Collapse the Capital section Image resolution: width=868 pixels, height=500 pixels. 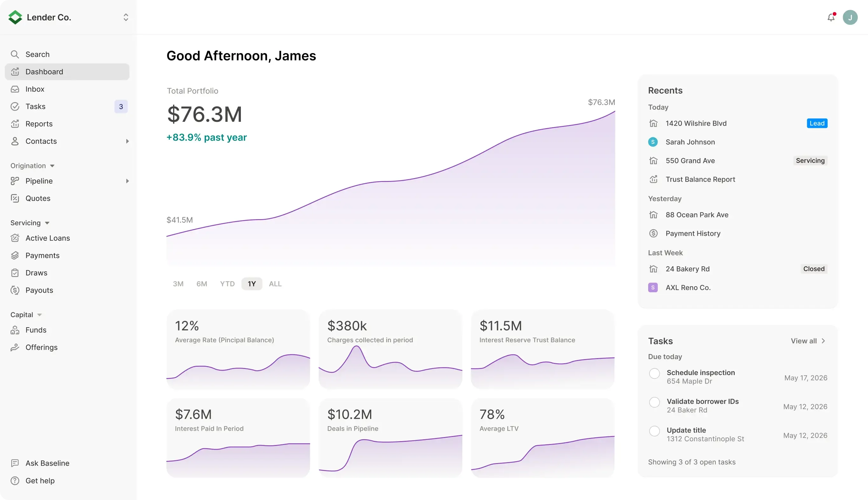click(x=26, y=315)
